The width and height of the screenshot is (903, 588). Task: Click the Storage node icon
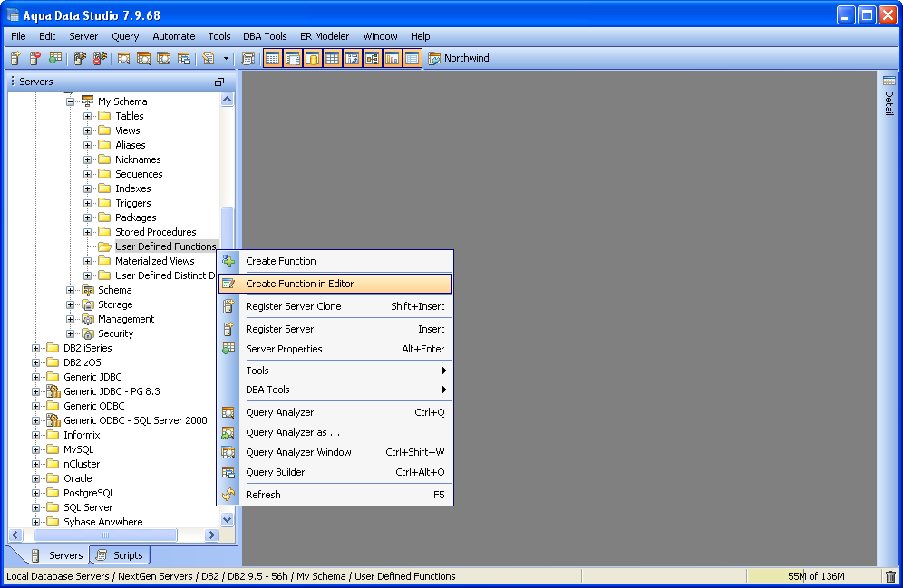[x=88, y=304]
